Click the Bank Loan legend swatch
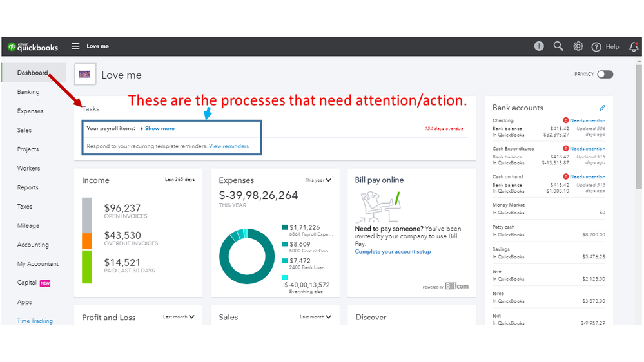This screenshot has height=362, width=644. (x=285, y=261)
